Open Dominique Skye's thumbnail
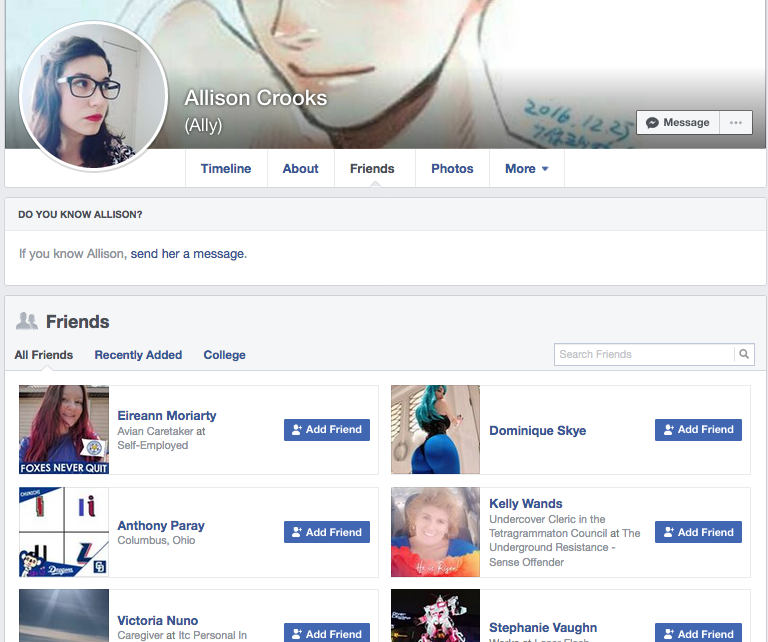The height and width of the screenshot is (642, 768). coord(435,429)
